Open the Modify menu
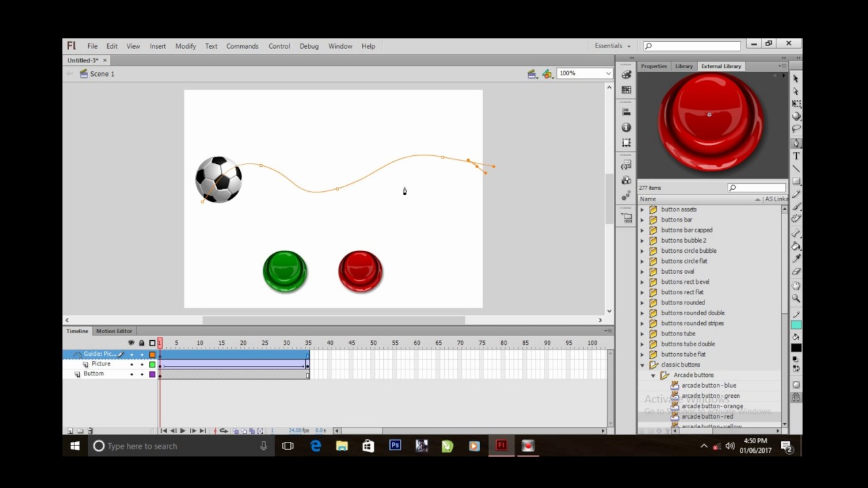 pyautogui.click(x=186, y=46)
